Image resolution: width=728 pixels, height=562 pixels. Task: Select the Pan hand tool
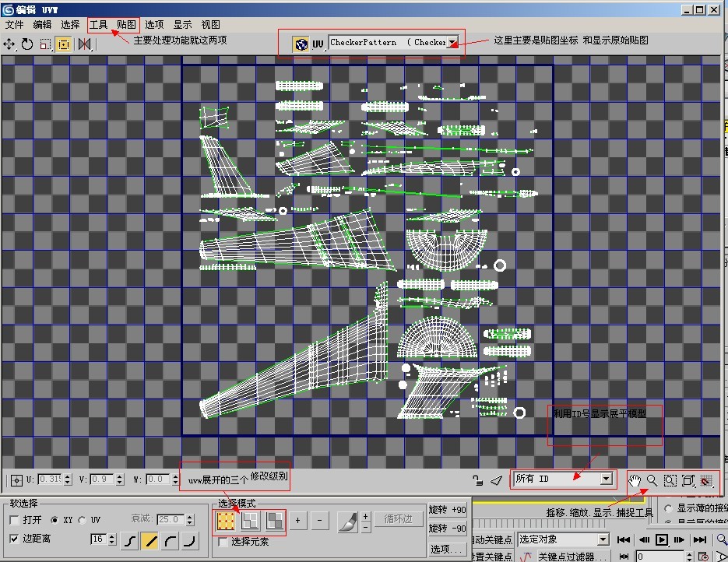635,480
